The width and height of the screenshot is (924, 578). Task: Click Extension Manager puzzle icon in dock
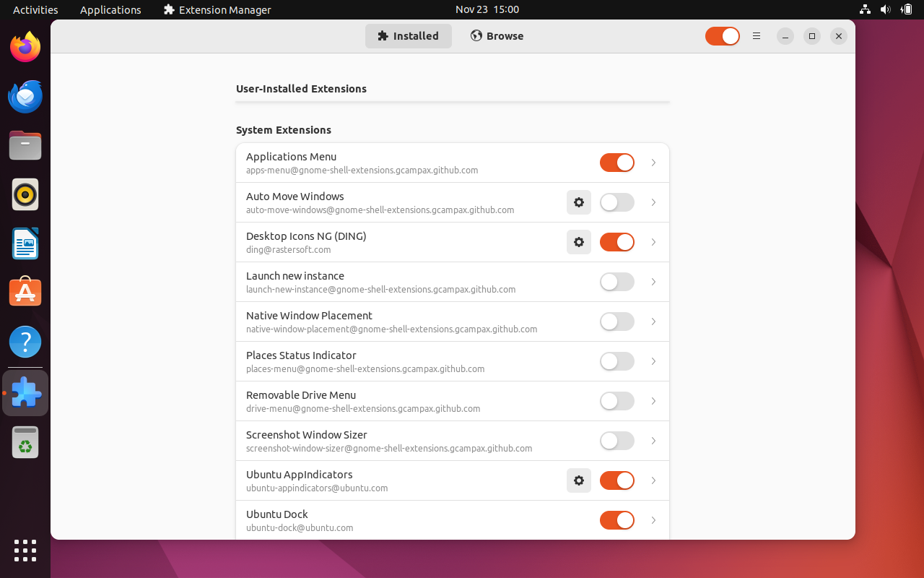(x=25, y=393)
